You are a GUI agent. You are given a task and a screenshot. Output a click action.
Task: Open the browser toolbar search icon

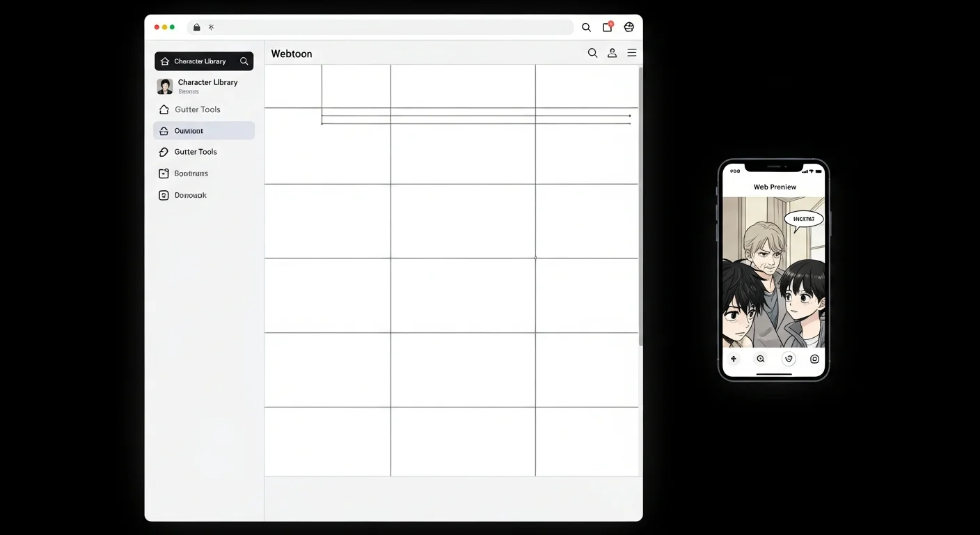coord(586,27)
